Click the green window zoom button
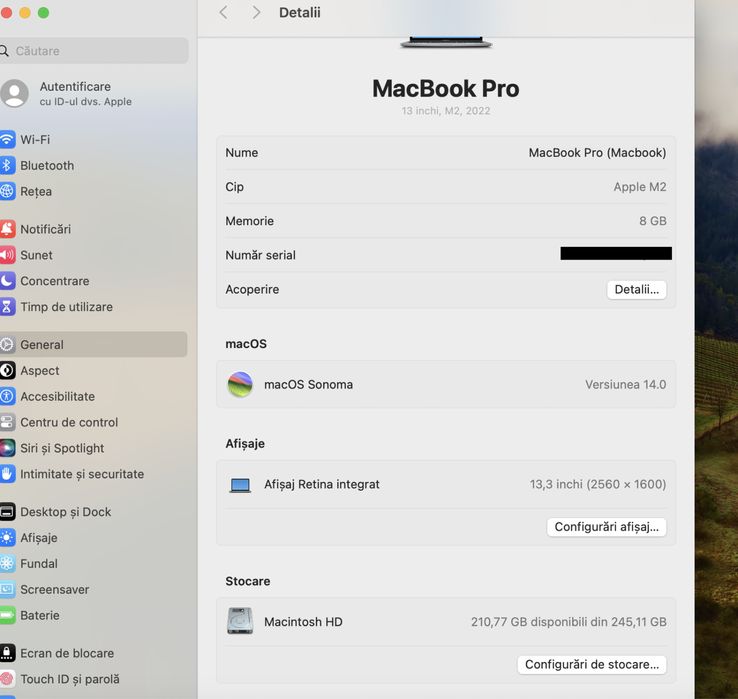The height and width of the screenshot is (699, 738). [43, 13]
